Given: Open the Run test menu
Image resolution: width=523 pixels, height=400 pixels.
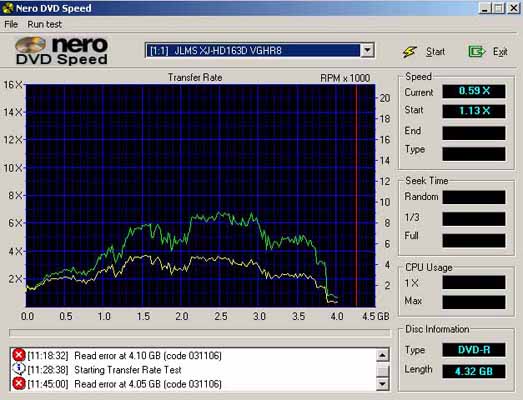Looking at the screenshot, I should pos(44,24).
